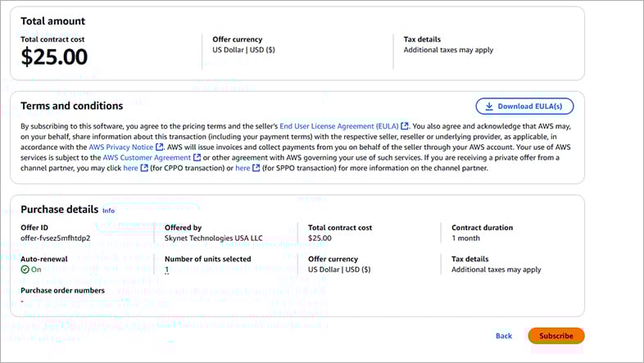This screenshot has width=644, height=363.
Task: Follow the "here" link for CPPO transaction
Action: point(130,168)
